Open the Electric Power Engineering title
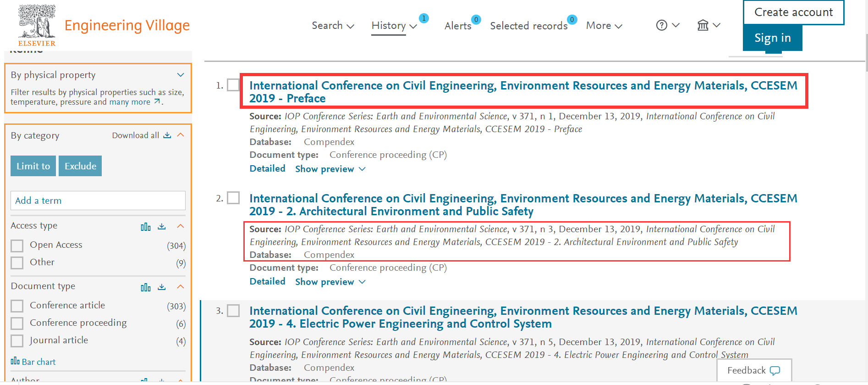Image resolution: width=868 pixels, height=385 pixels. pyautogui.click(x=523, y=317)
